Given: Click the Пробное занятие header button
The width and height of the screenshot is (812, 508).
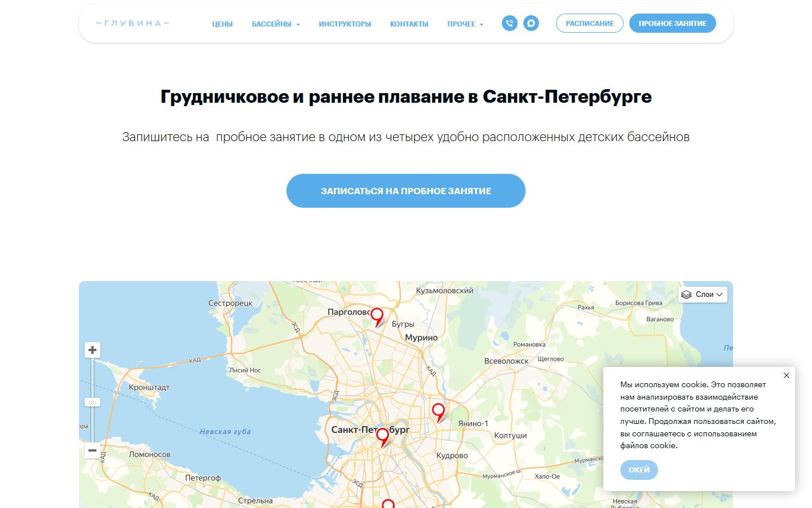Looking at the screenshot, I should coord(672,23).
